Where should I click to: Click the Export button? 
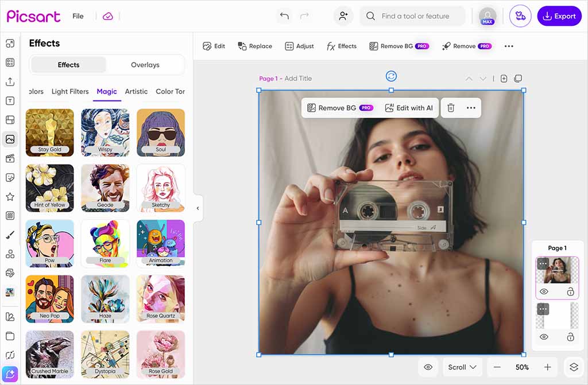point(559,16)
